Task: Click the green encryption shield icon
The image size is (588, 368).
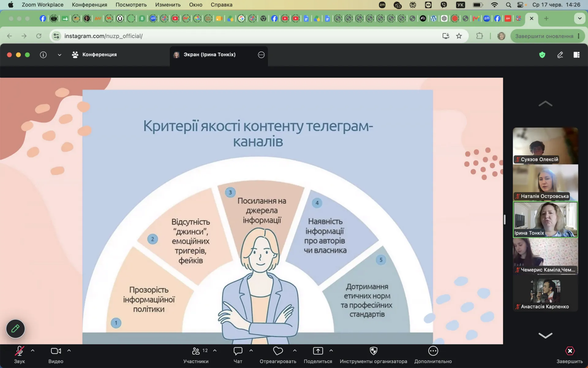Action: point(542,55)
